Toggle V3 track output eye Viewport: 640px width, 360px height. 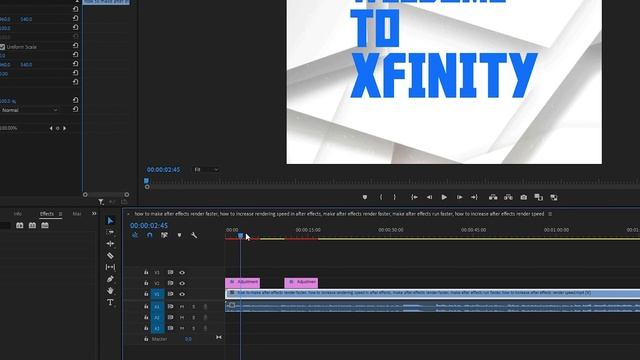click(x=182, y=272)
